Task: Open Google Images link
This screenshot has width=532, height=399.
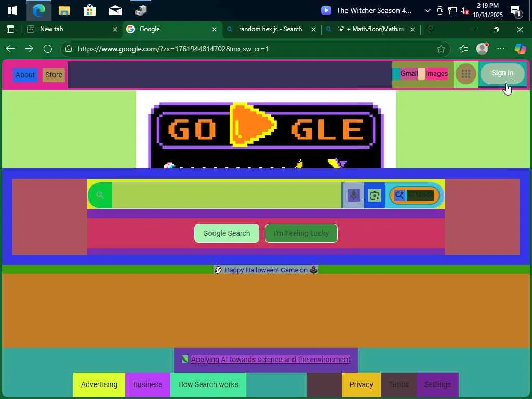Action: [436, 74]
